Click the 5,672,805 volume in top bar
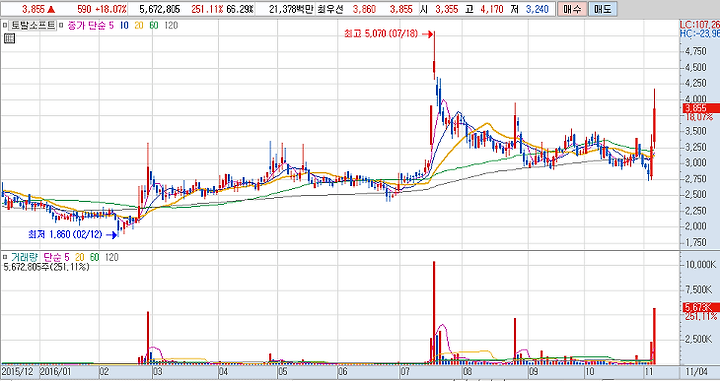This screenshot has height=381, width=720. 160,9
